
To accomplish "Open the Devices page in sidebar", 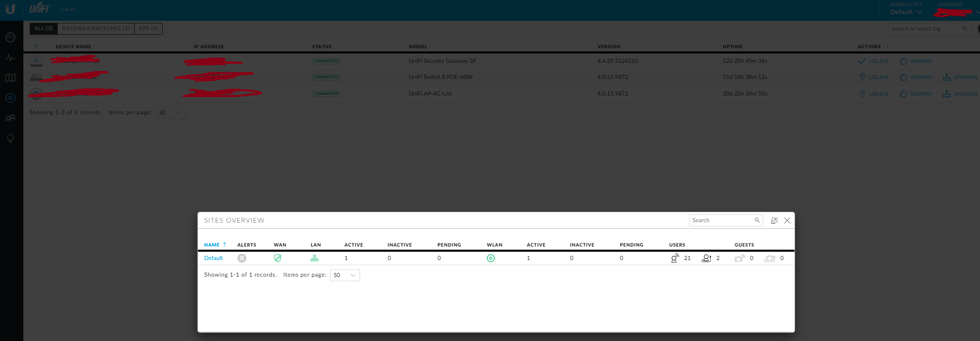I will click(10, 98).
